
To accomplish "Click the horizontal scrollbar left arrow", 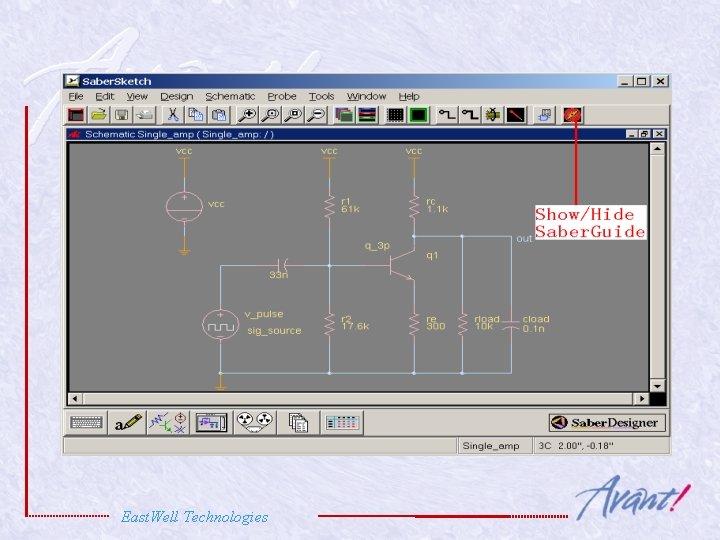I will point(75,399).
